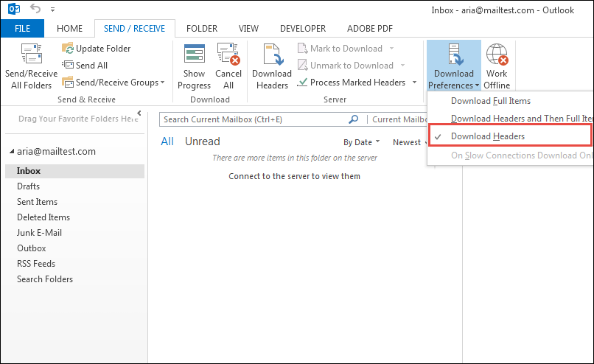Open Search Folders in folder list
Image resolution: width=594 pixels, height=364 pixels.
[45, 279]
